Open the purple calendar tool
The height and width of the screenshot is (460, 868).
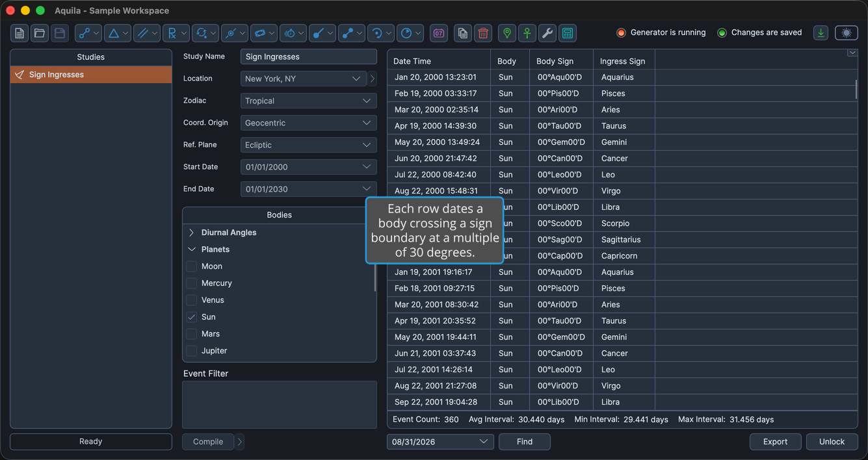[x=439, y=33]
